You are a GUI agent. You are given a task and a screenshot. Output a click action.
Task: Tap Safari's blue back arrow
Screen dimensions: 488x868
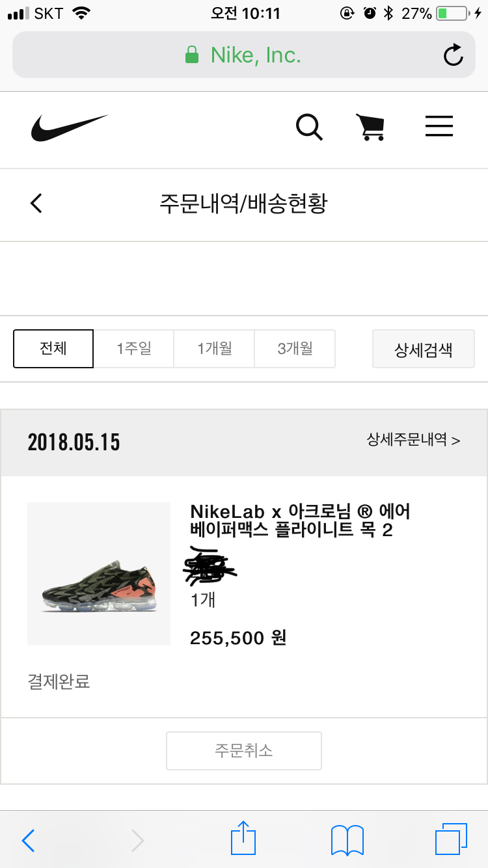point(29,840)
